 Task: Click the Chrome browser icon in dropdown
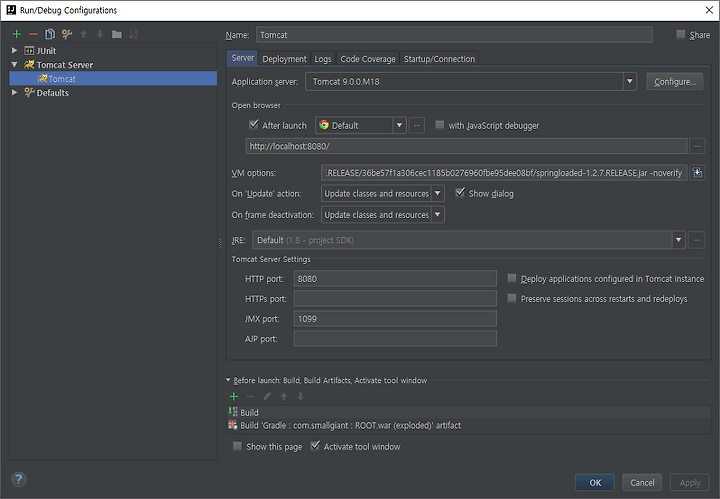tap(324, 125)
